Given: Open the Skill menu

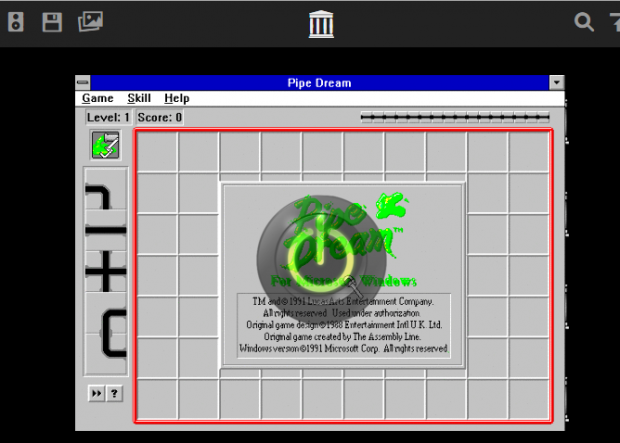Looking at the screenshot, I should click(x=139, y=99).
